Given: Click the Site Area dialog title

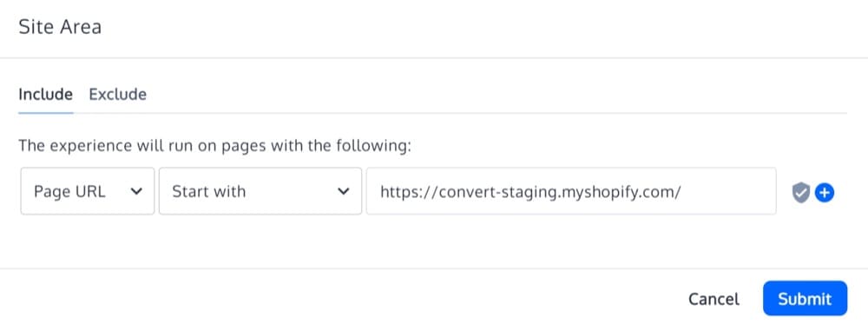Looking at the screenshot, I should pos(60,27).
